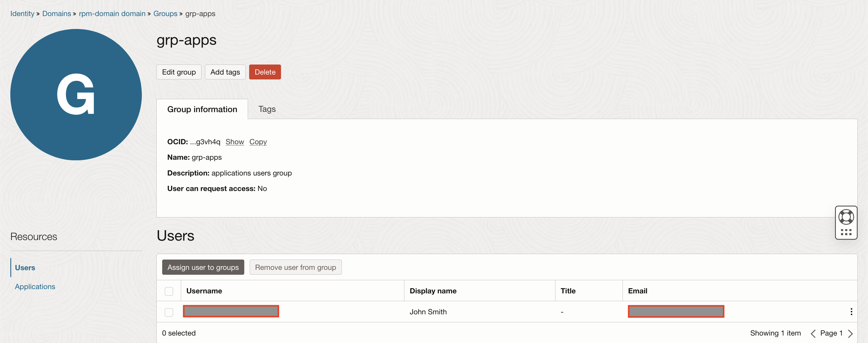Click the Edit group button
Viewport: 868px width, 343px height.
(x=179, y=72)
